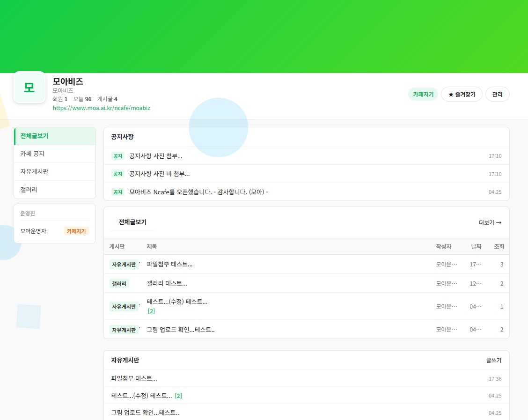
Task: Click 글쓰기 in 자유게시판 section
Action: click(x=493, y=360)
